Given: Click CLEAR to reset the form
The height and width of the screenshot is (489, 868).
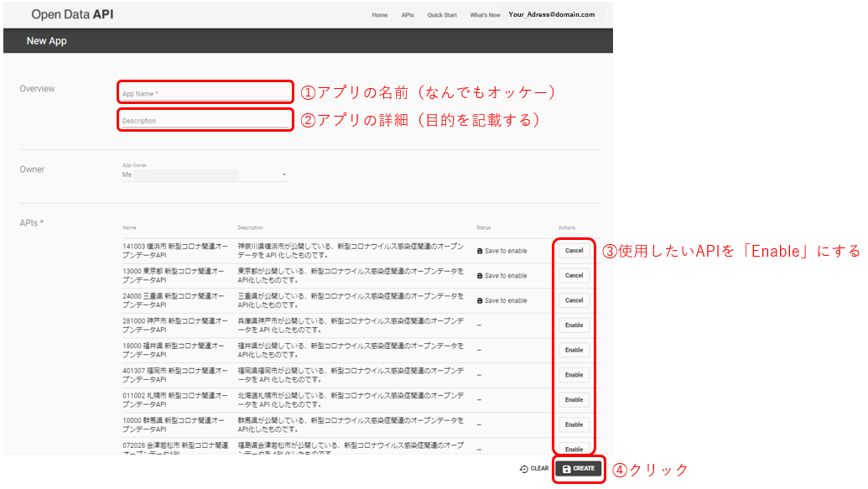Looking at the screenshot, I should pos(535,469).
